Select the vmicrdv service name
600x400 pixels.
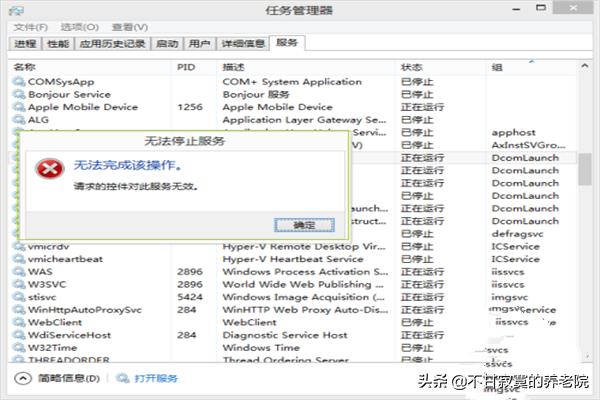click(x=48, y=247)
